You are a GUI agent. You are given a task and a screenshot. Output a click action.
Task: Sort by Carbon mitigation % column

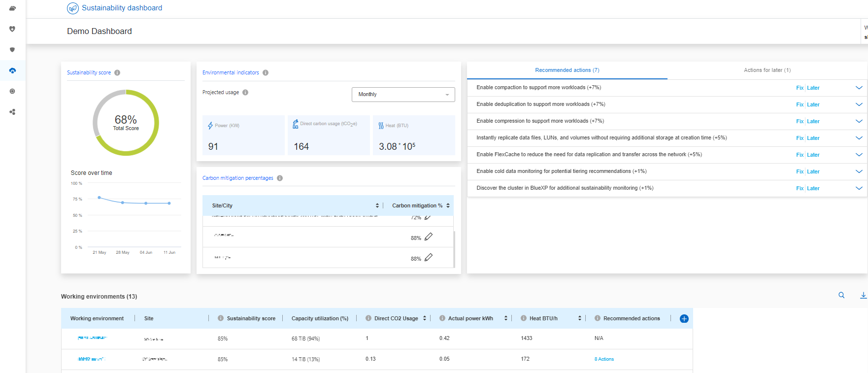click(x=448, y=206)
